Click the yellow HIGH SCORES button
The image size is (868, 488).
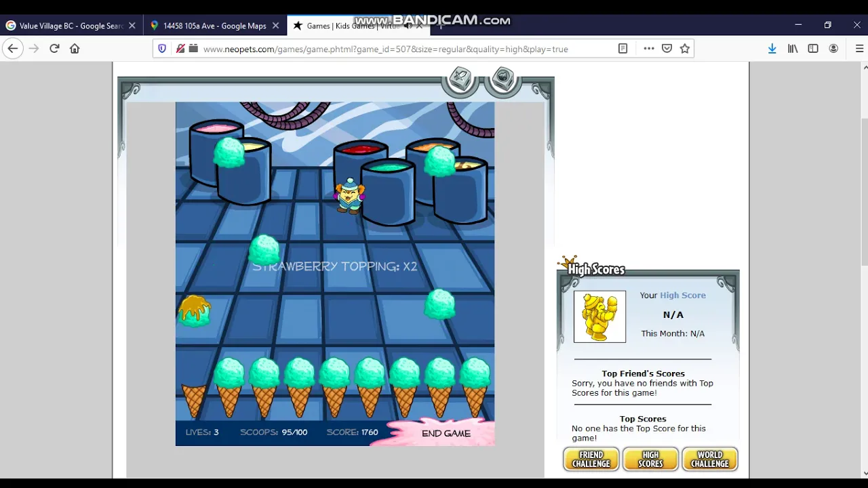650,460
